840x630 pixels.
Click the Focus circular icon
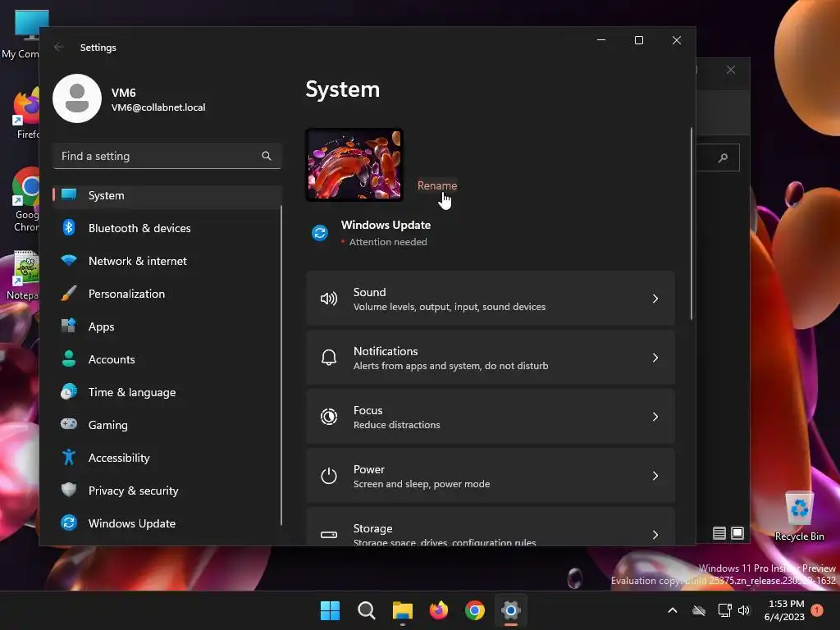point(329,416)
